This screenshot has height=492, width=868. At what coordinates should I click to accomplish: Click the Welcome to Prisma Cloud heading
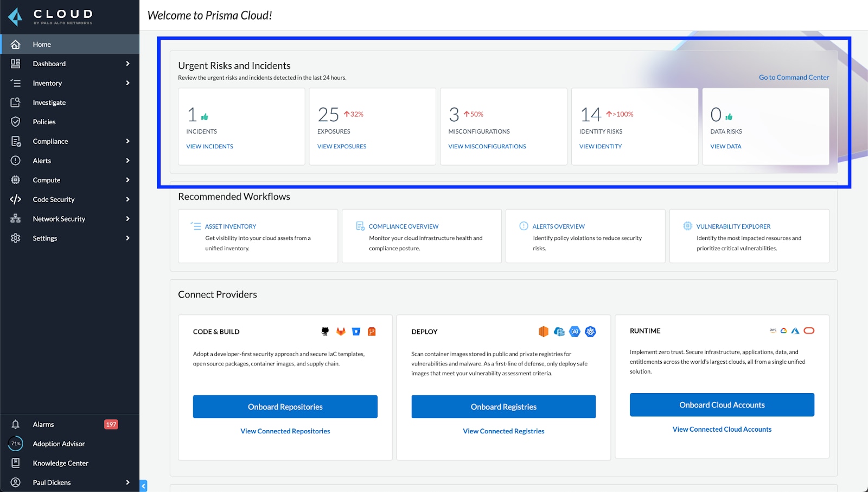pos(210,15)
